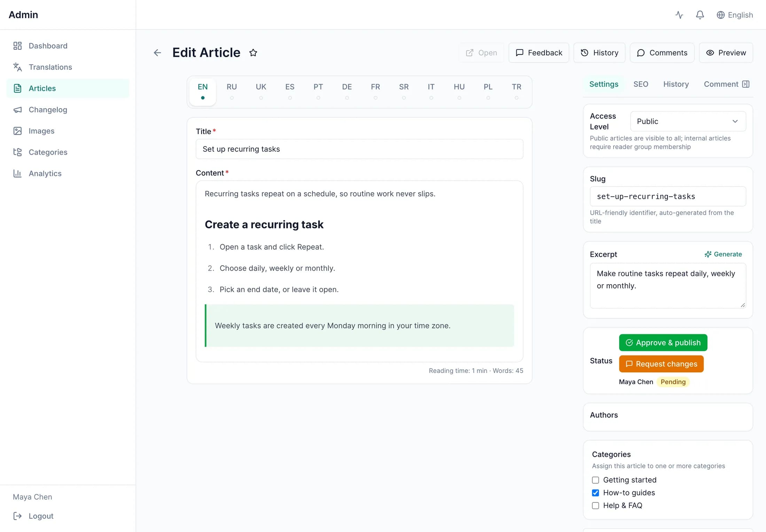766x532 pixels.
Task: Click the Dashboard grid icon
Action: click(x=17, y=46)
